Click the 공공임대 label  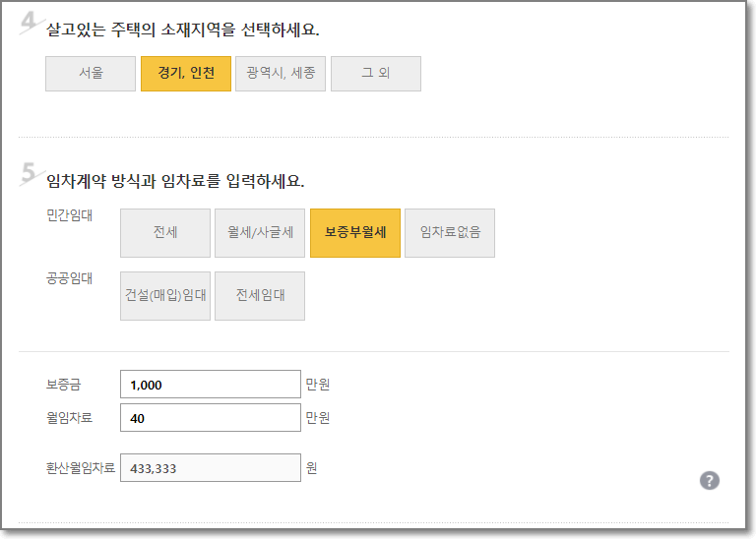(x=69, y=278)
